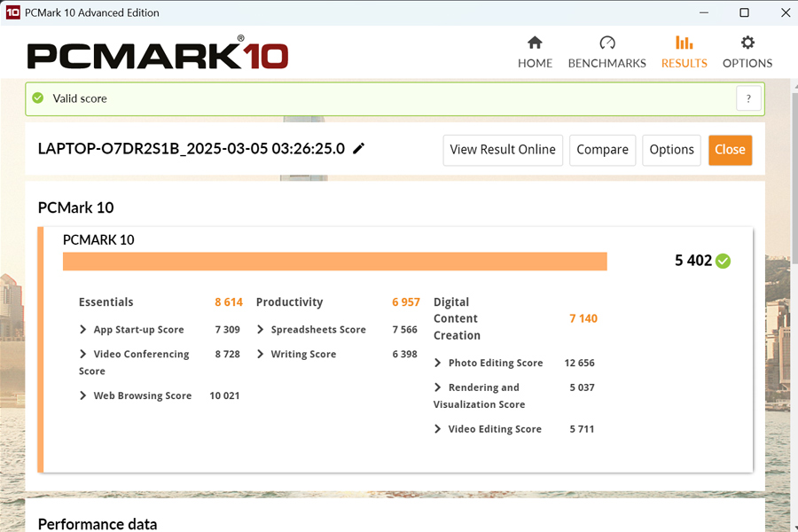Click the orange PCMark 10 score bar
This screenshot has width=798, height=532.
pos(335,262)
